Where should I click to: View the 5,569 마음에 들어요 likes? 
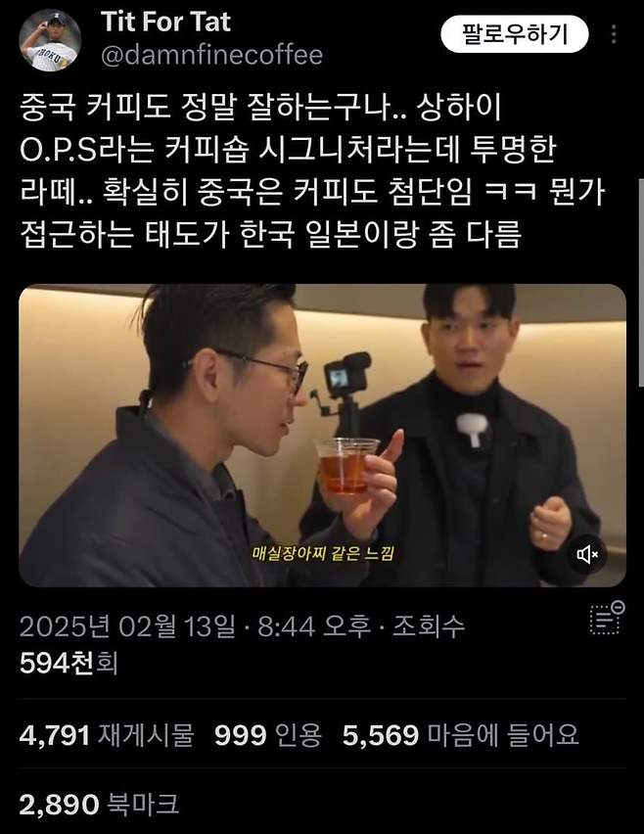pyautogui.click(x=461, y=735)
